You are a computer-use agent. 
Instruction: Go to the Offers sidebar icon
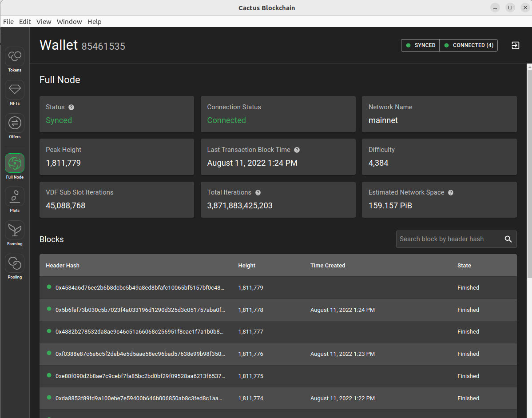(x=15, y=123)
